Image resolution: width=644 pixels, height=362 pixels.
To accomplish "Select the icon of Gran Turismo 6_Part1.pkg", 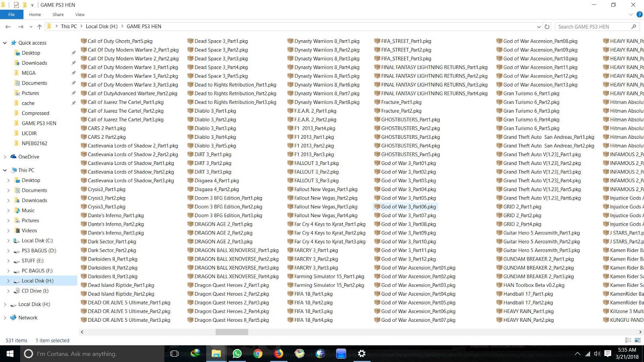I will point(499,93).
